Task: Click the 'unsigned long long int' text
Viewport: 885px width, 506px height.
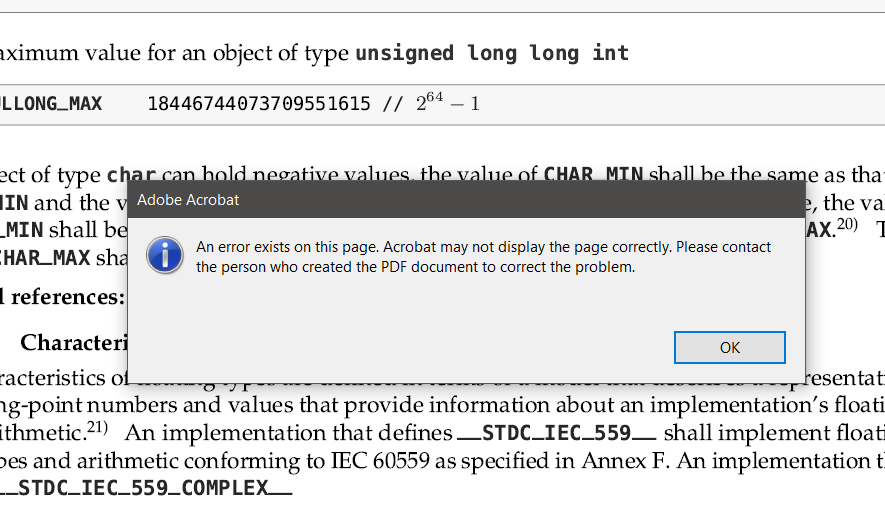Action: point(492,54)
